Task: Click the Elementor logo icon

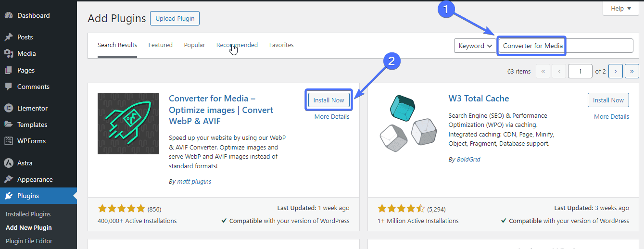Action: pos(9,108)
